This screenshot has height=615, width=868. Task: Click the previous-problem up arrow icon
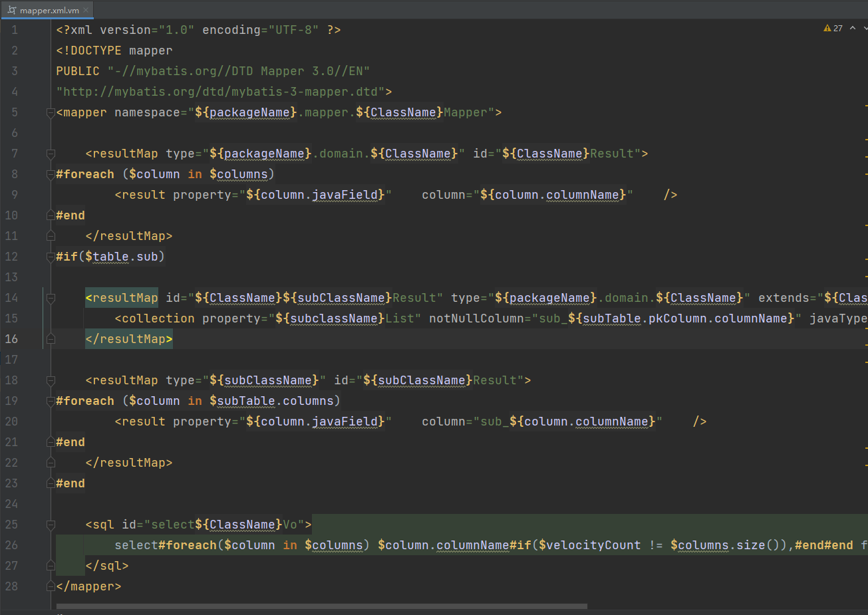(851, 28)
